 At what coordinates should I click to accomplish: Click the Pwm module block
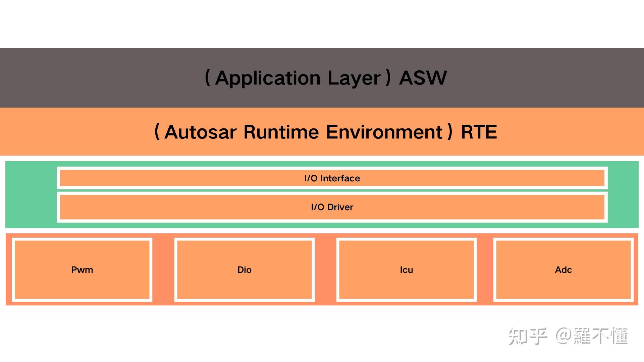click(x=82, y=269)
